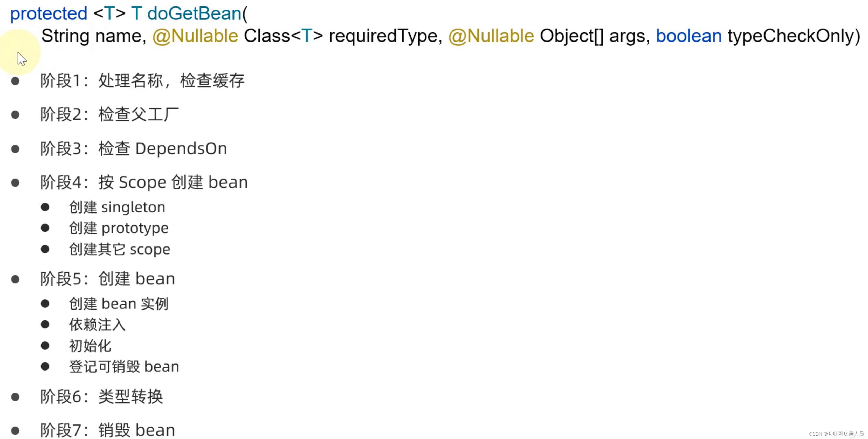Select the 阶段5 创建 bean line
This screenshot has width=868, height=439.
click(108, 279)
